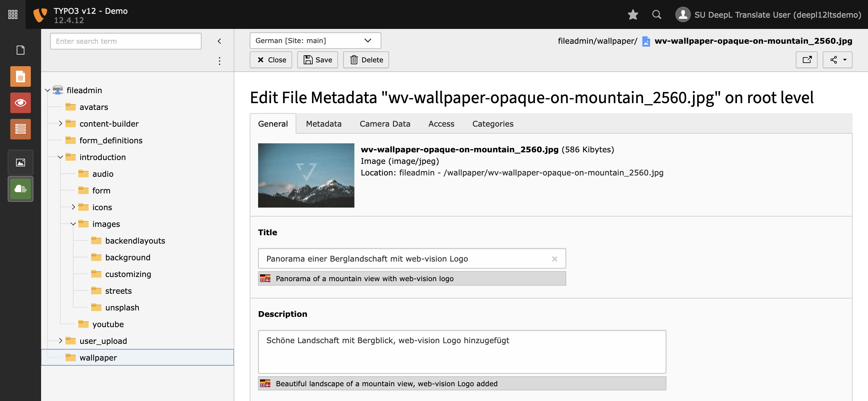Select German site main language dropdown
Screen dimensions: 868x401
313,40
